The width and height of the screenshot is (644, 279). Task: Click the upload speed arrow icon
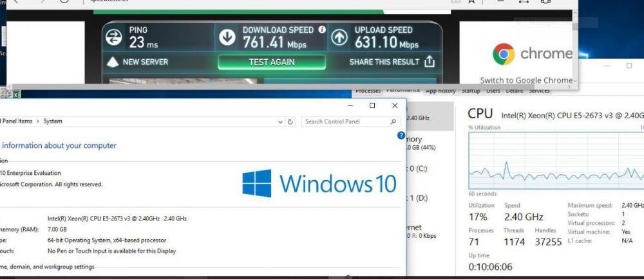click(x=339, y=37)
